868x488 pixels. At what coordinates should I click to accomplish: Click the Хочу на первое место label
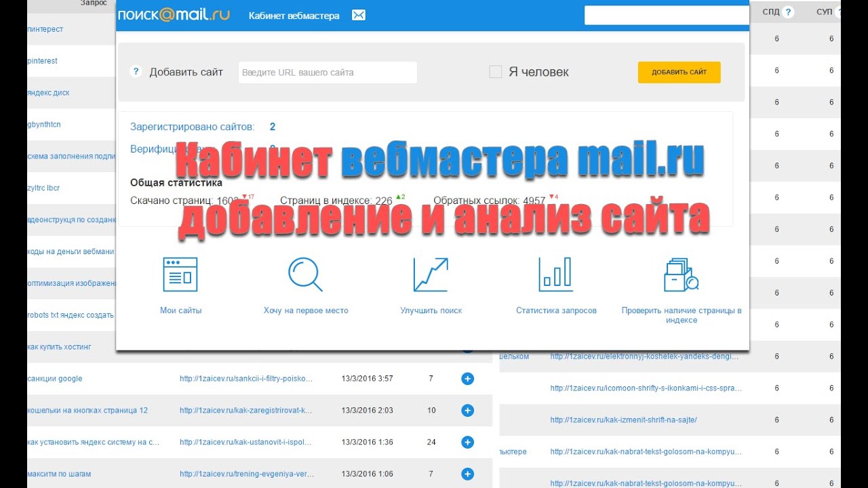tap(306, 310)
